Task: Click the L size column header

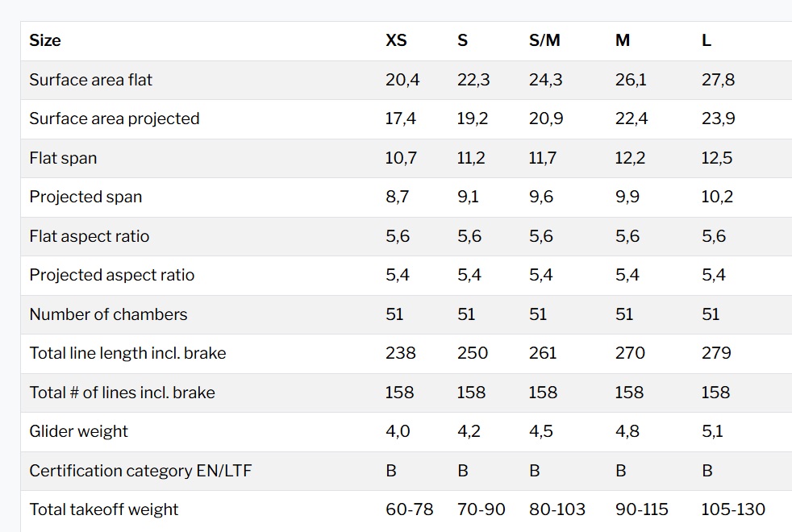Action: [x=707, y=40]
